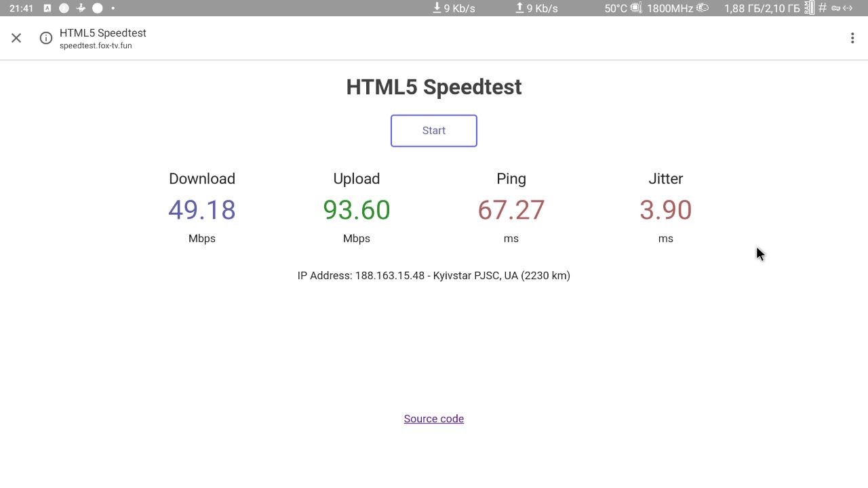The height and width of the screenshot is (488, 868).
Task: Click the '1800MHz' frequency readout
Action: 670,8
